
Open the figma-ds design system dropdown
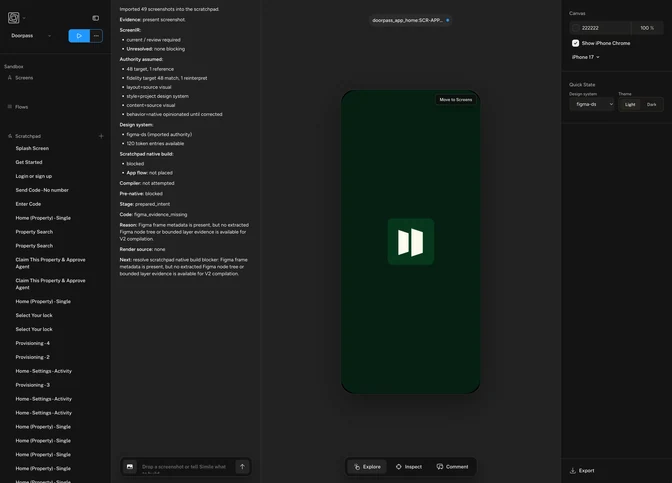(592, 104)
